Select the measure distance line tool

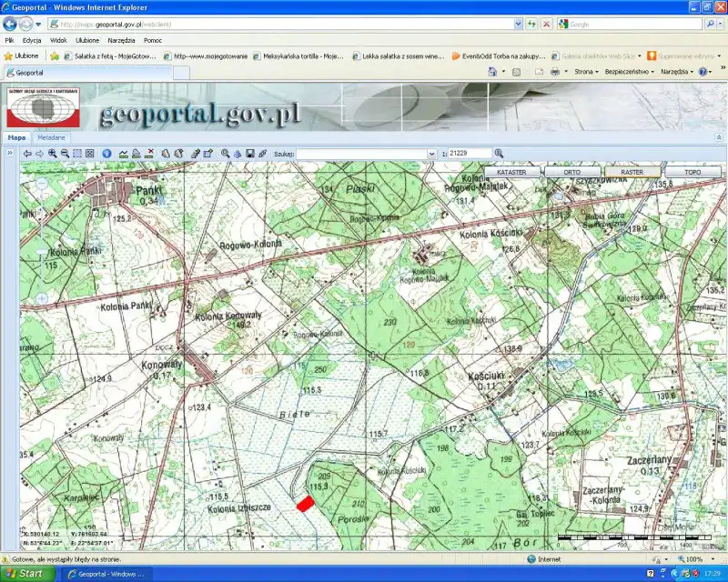pyautogui.click(x=124, y=154)
